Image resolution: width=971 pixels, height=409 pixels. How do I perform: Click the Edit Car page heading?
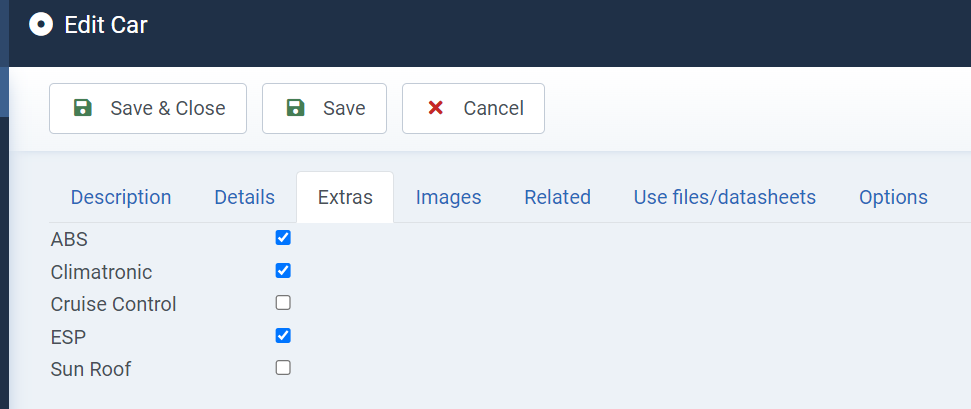coord(106,25)
